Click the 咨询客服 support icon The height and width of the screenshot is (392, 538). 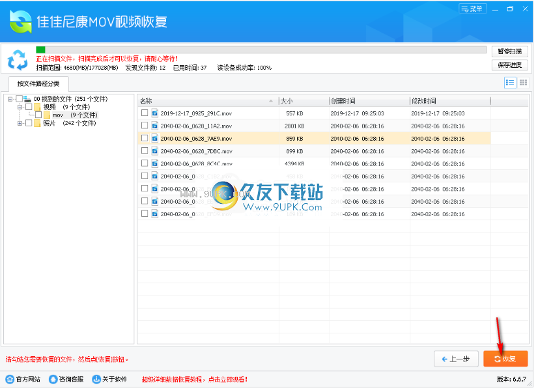point(53,380)
